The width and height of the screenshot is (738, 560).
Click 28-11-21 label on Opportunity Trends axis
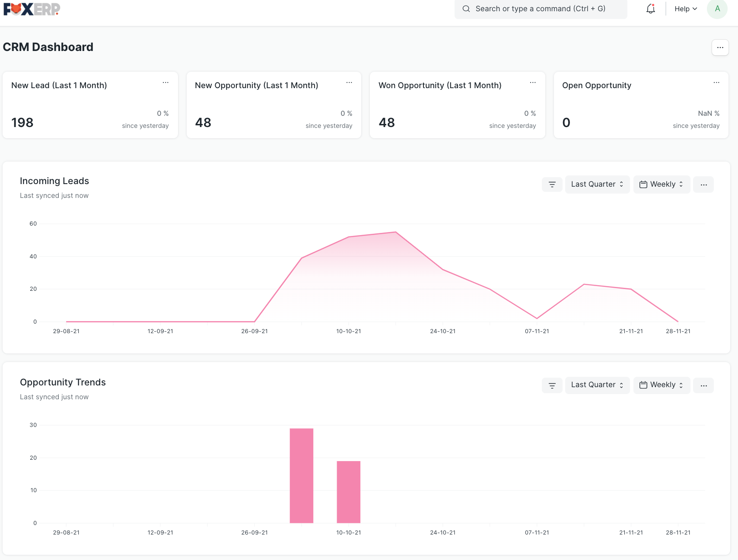678,533
